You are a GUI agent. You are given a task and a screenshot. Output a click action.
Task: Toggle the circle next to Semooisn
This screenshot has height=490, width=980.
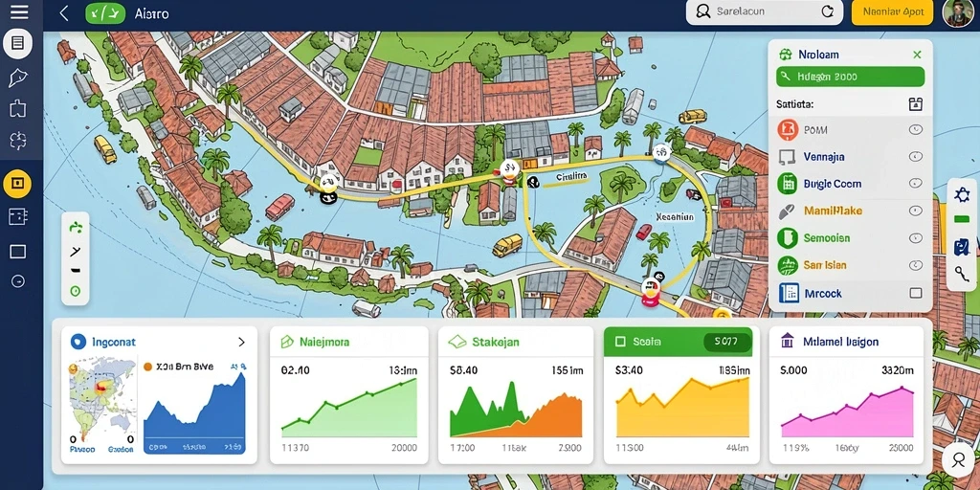click(x=915, y=237)
